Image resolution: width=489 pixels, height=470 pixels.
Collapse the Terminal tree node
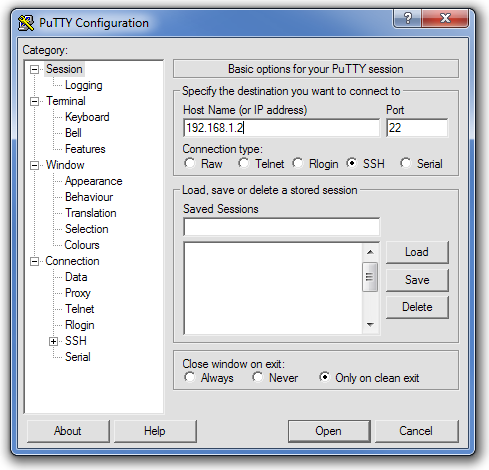34,101
